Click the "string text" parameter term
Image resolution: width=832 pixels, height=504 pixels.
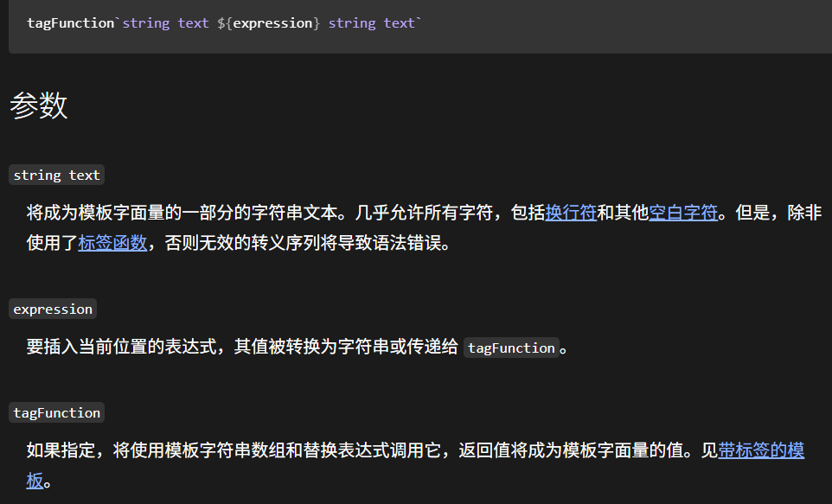[57, 175]
